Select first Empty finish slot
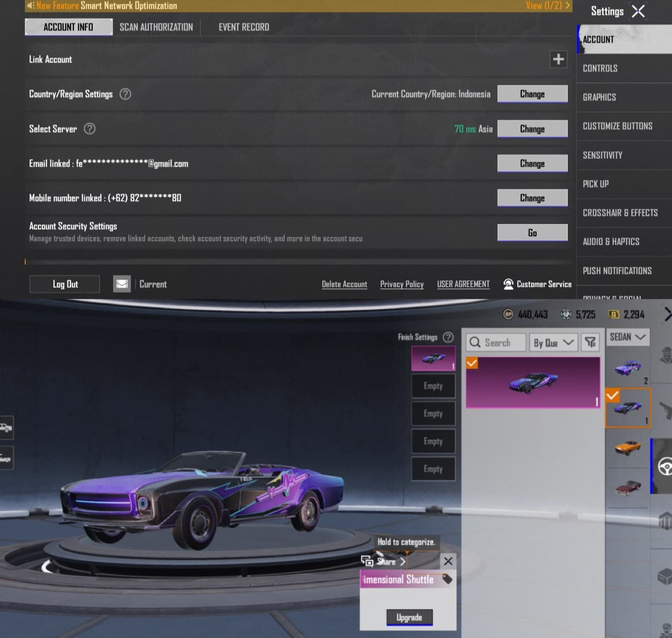The width and height of the screenshot is (672, 638). 433,386
